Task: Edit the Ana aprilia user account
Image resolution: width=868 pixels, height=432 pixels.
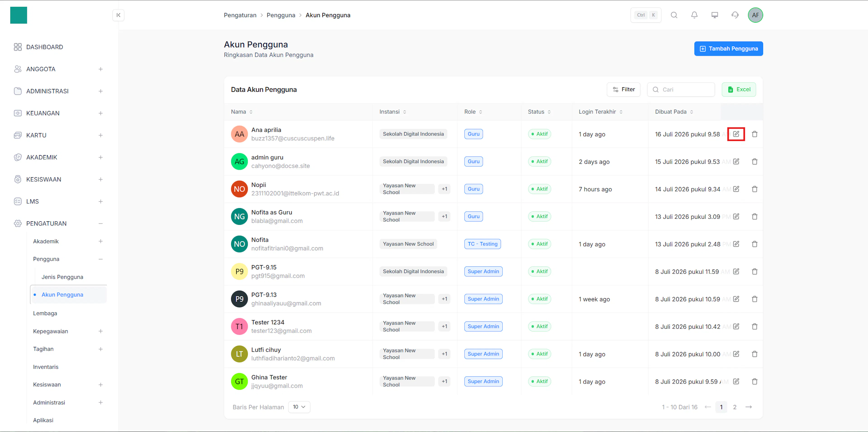Action: 736,134
